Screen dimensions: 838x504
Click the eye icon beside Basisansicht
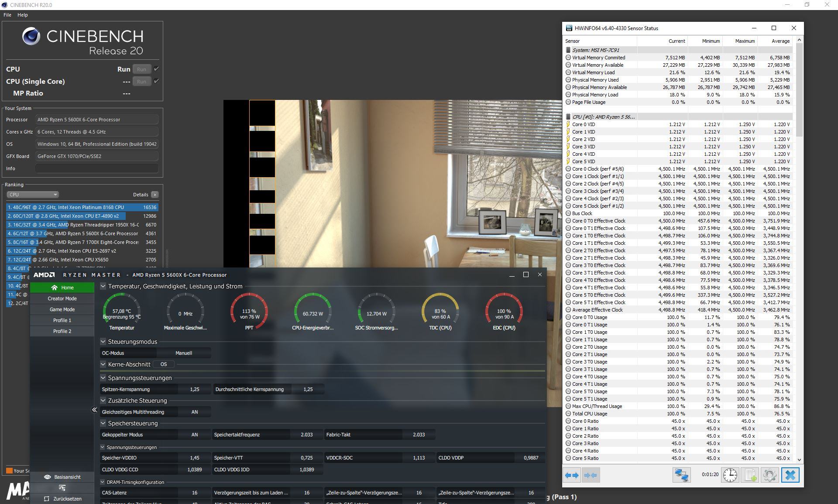tap(48, 477)
